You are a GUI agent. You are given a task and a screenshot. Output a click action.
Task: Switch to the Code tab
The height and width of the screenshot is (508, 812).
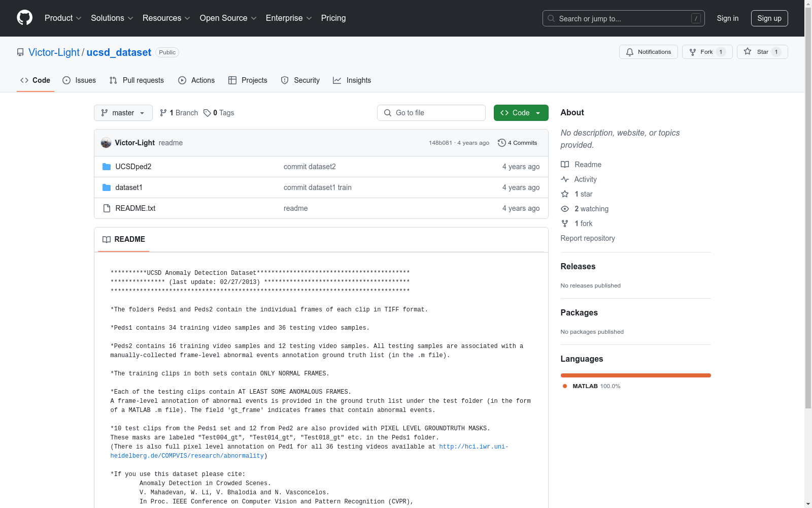tap(36, 80)
